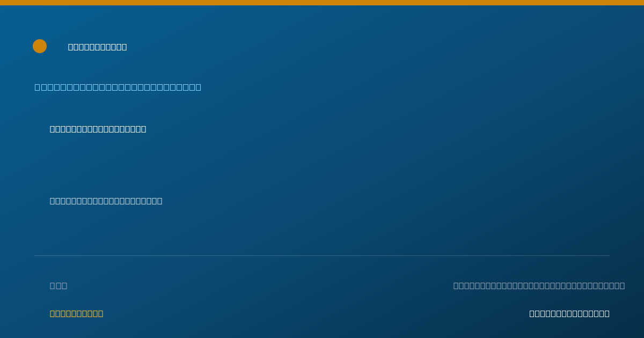Click the thin horizontal divider line
The height and width of the screenshot is (338, 644).
[x=322, y=255]
